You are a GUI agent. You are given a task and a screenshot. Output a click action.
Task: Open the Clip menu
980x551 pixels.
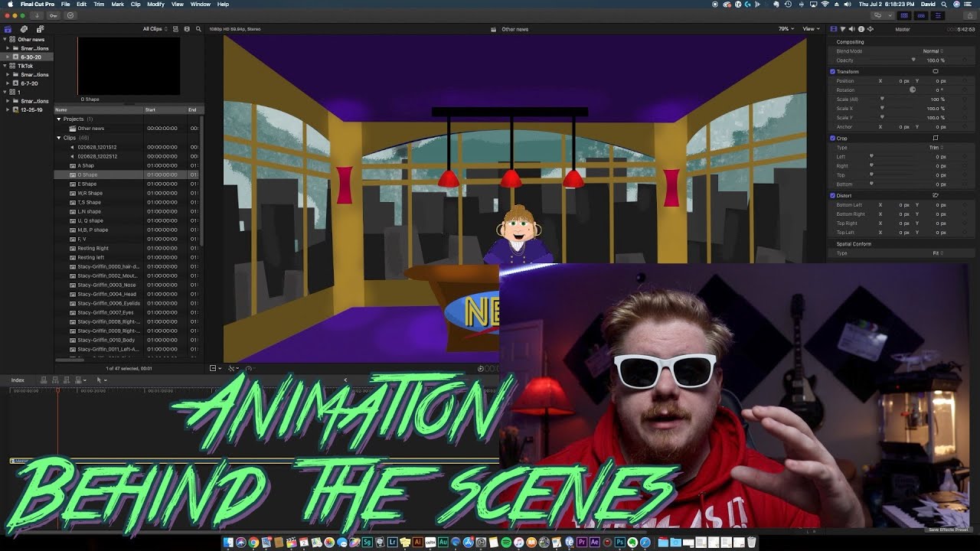click(x=136, y=4)
